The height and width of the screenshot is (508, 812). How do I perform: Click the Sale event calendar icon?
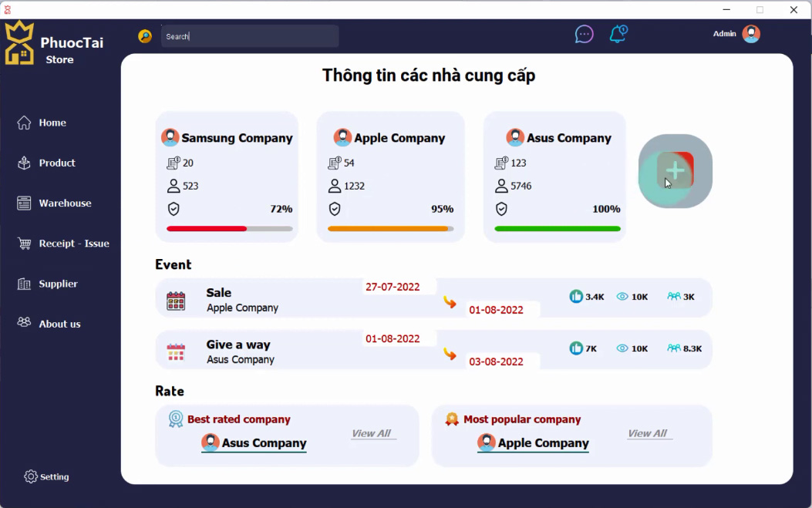(176, 301)
